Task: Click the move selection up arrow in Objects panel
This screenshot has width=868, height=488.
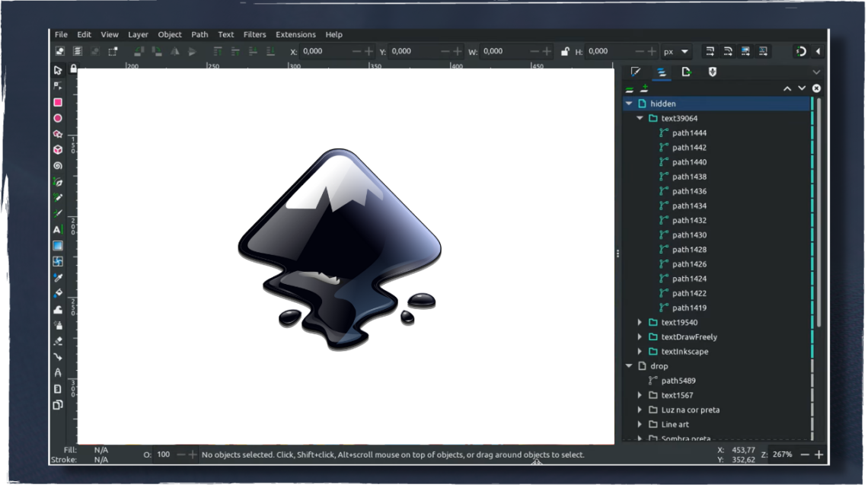Action: (788, 88)
